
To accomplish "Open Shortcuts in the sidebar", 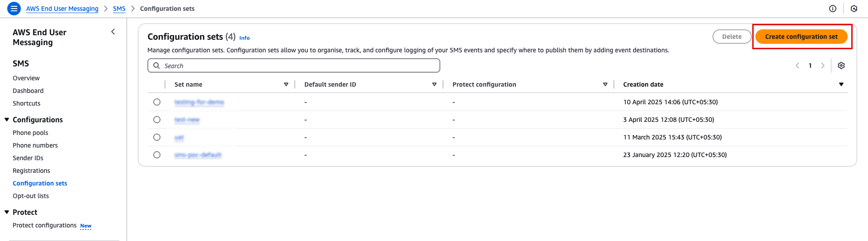I will coord(27,103).
